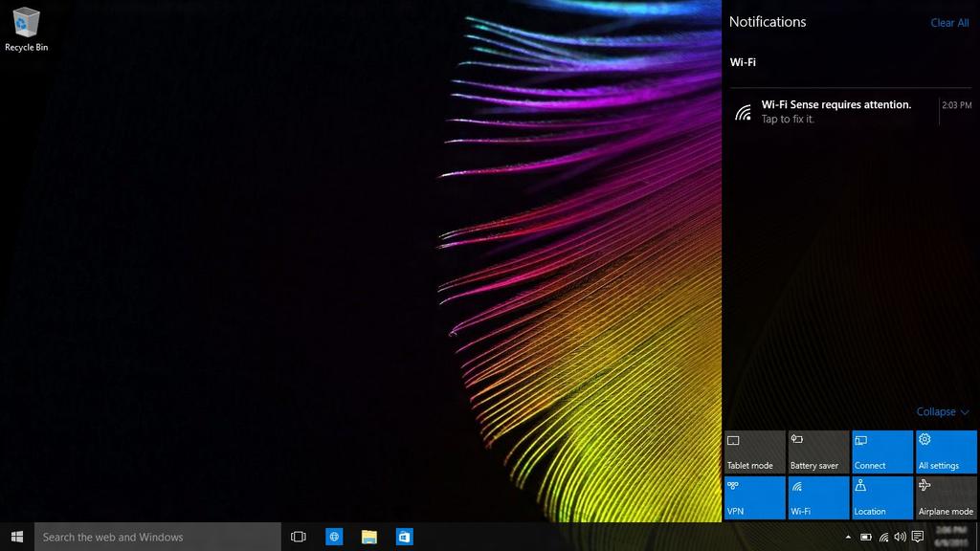Viewport: 980px width, 551px height.
Task: Open File Explorer from the taskbar
Action: (369, 537)
